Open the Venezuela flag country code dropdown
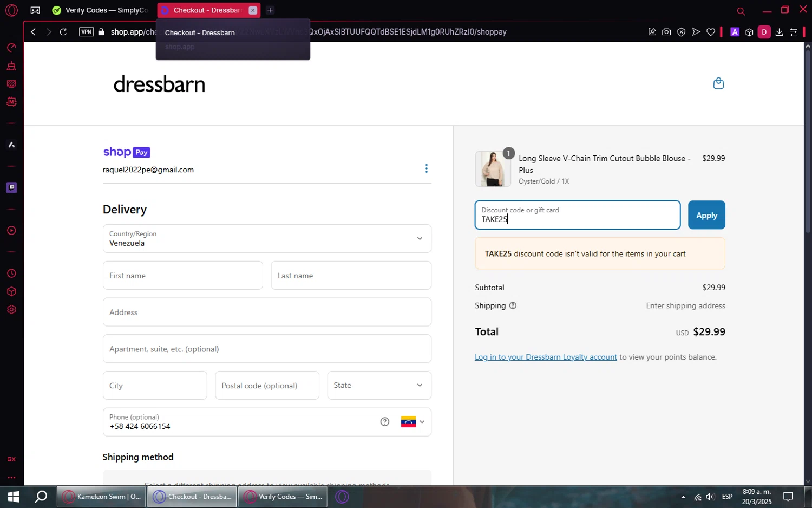The height and width of the screenshot is (508, 812). [412, 422]
